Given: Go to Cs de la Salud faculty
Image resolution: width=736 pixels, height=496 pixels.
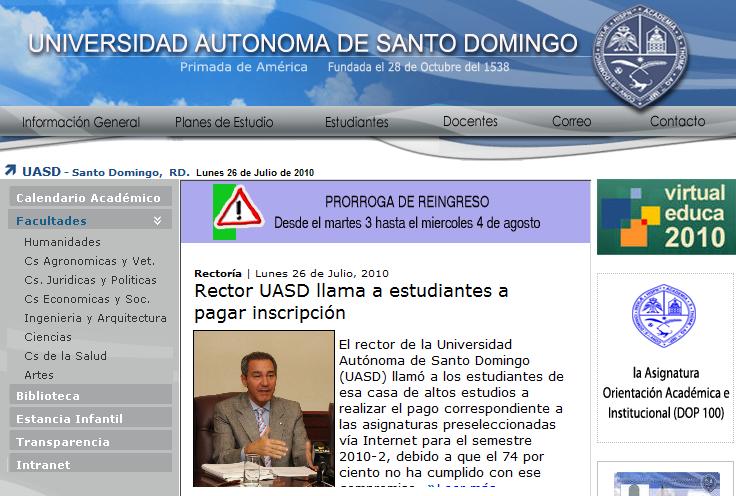Looking at the screenshot, I should point(65,356).
